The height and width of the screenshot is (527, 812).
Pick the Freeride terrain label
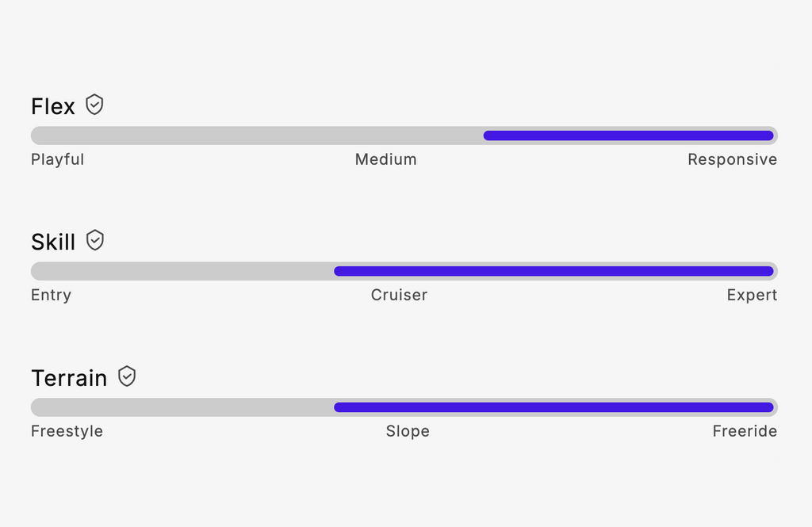coord(745,431)
